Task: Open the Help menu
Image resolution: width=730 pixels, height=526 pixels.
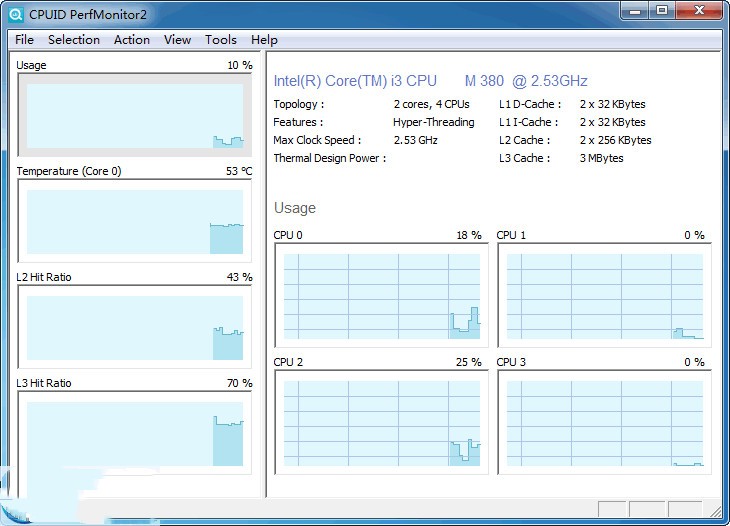Action: click(264, 40)
